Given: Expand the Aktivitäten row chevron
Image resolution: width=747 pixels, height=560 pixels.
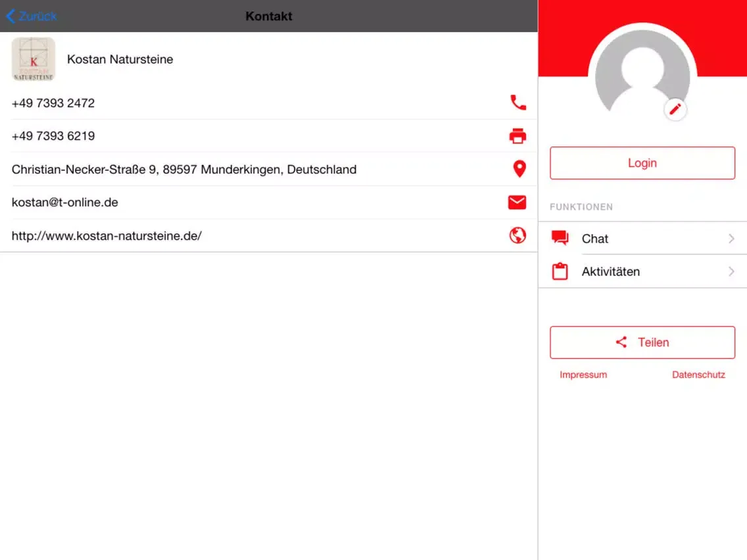Looking at the screenshot, I should 731,271.
